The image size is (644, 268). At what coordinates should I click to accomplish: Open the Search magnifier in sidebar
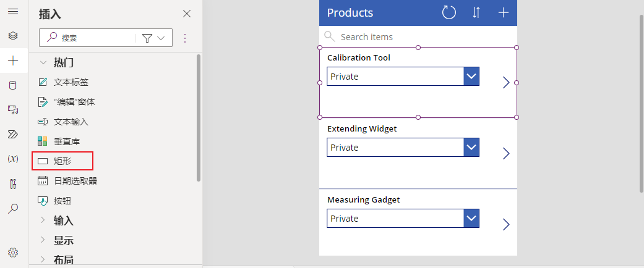pos(13,209)
